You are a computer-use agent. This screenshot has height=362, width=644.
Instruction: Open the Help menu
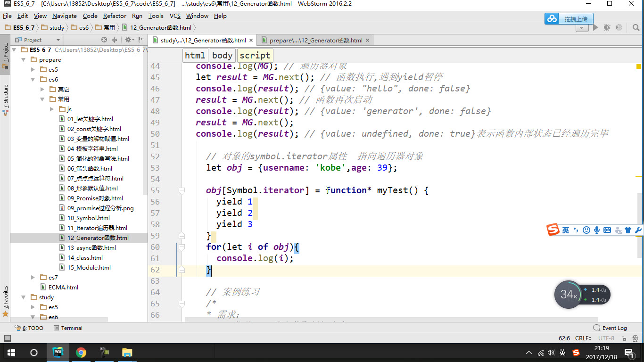click(x=220, y=16)
